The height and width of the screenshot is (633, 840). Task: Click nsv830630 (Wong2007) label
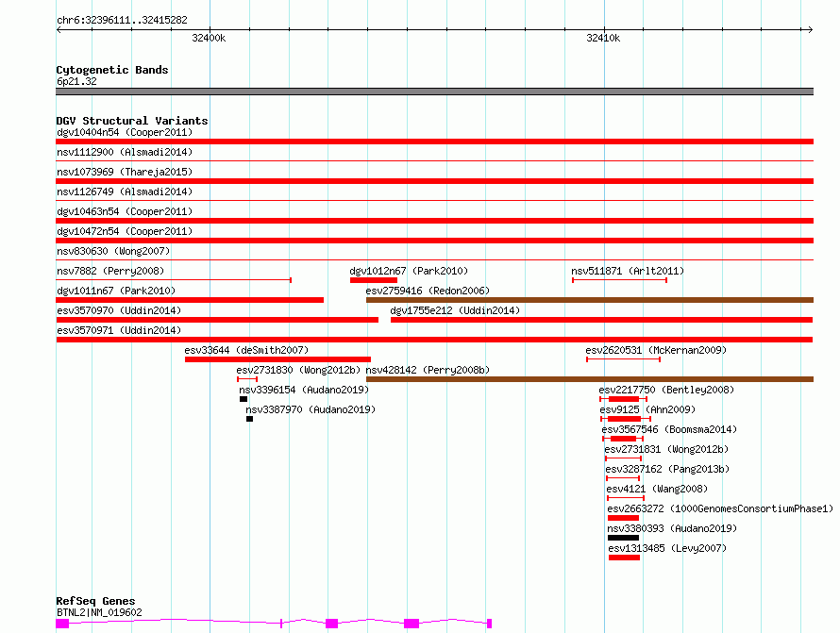(x=113, y=251)
